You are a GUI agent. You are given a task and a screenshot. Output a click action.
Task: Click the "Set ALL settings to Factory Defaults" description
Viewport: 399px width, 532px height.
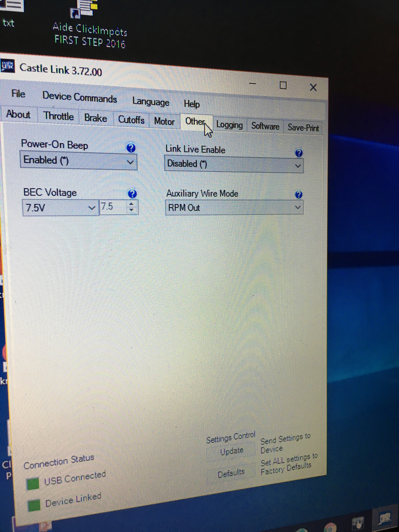point(289,464)
